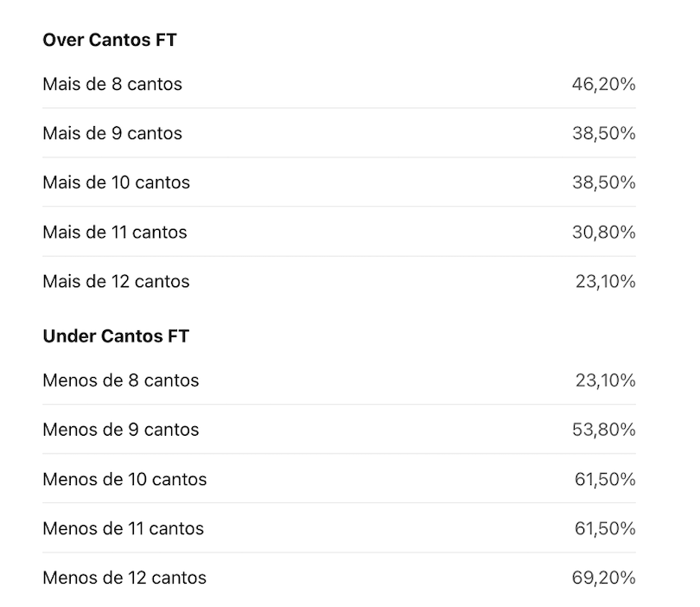700x607 pixels.
Task: Click the 30,80% percentage value
Action: (604, 232)
